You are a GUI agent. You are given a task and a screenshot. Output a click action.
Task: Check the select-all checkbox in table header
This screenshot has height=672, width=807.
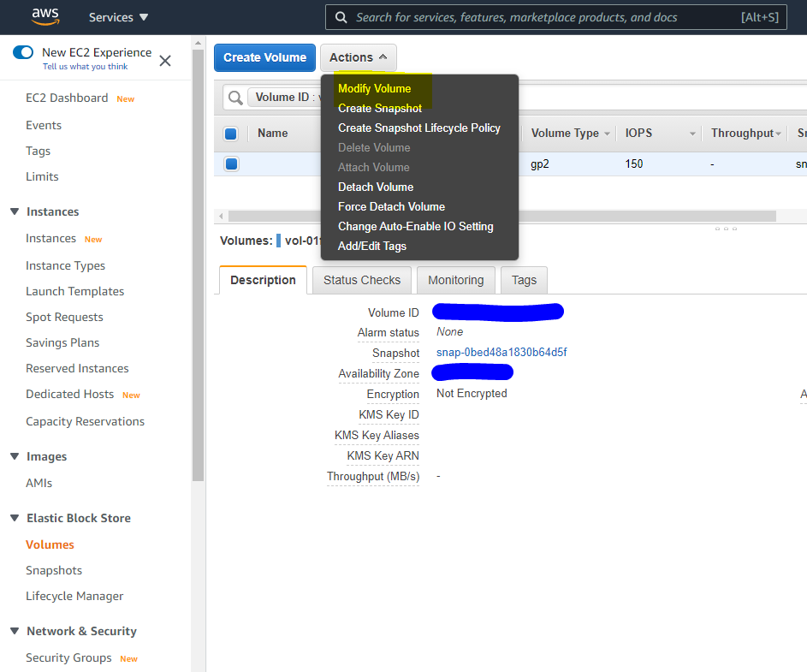pyautogui.click(x=231, y=134)
